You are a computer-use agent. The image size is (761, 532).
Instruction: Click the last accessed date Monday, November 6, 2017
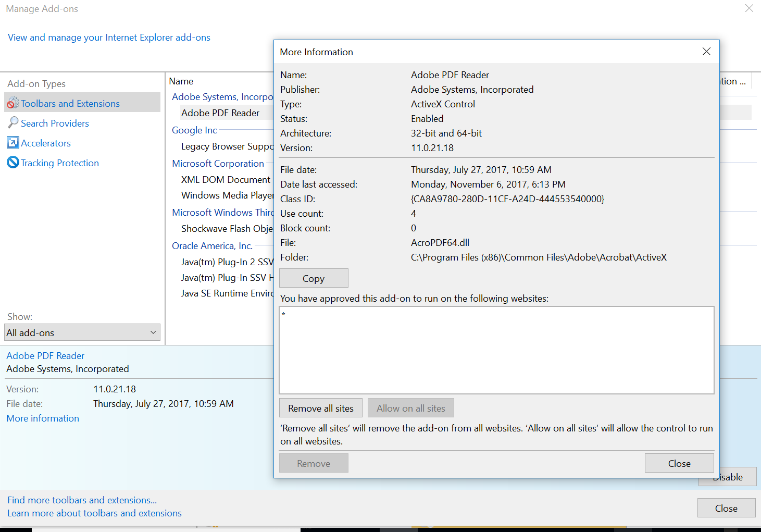coord(488,184)
